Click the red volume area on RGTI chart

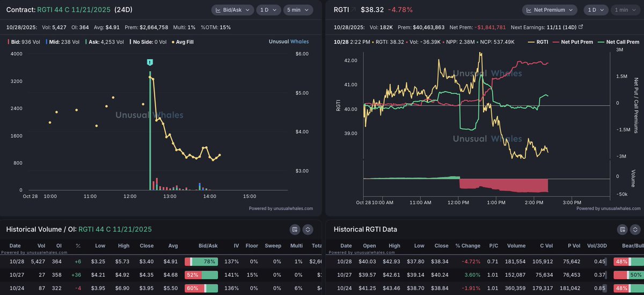[503, 185]
